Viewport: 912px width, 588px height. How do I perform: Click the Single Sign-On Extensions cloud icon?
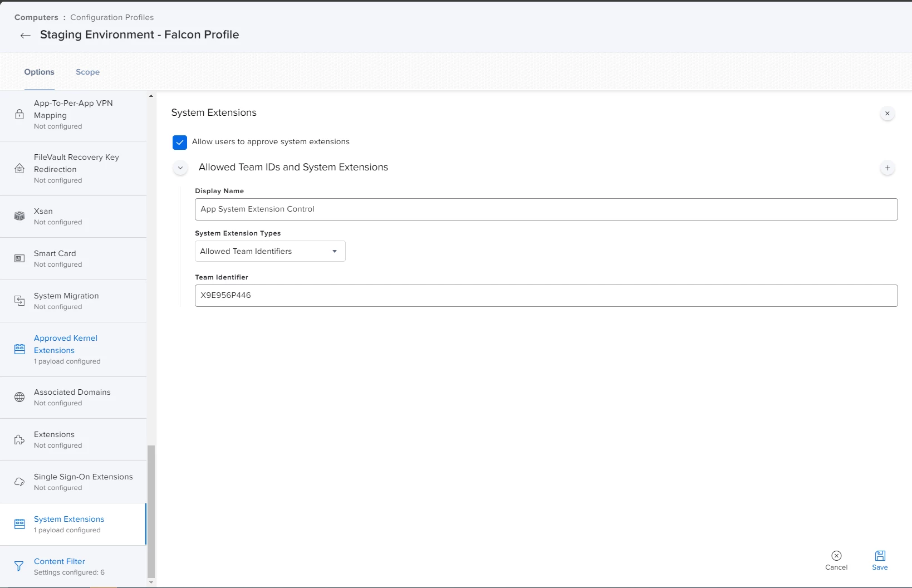point(19,482)
